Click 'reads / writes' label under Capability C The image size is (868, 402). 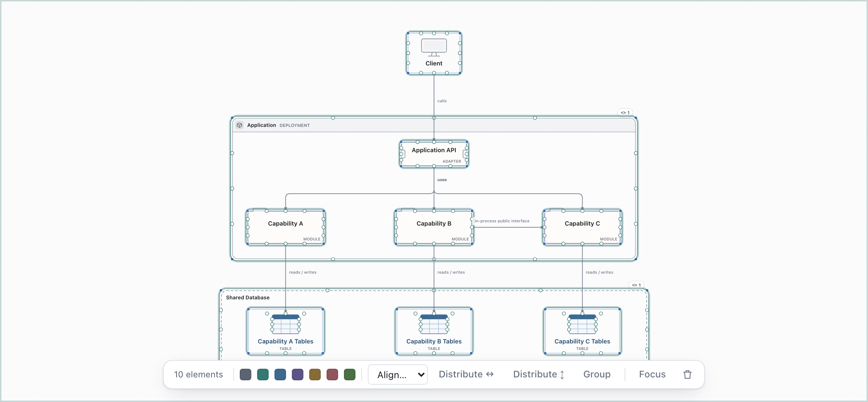click(599, 272)
